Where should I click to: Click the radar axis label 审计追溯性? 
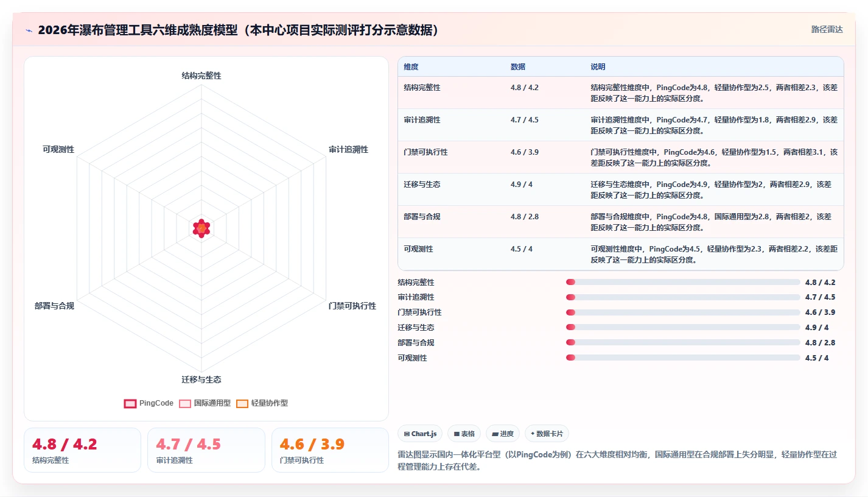coord(348,150)
